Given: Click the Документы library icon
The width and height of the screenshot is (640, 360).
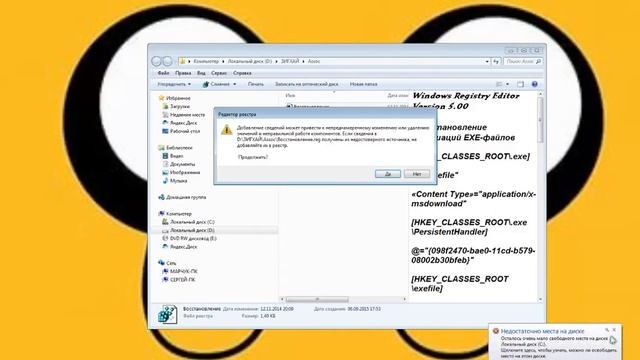Looking at the screenshot, I should click(165, 164).
